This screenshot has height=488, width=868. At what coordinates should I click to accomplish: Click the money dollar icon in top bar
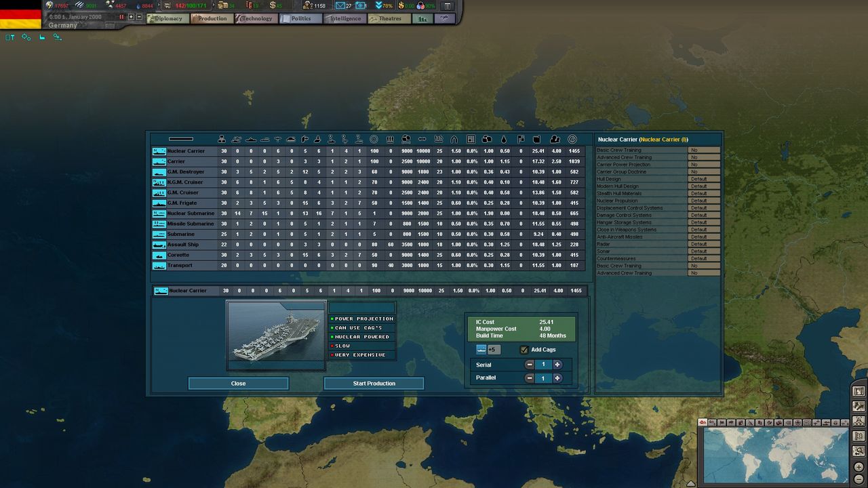[x=273, y=5]
